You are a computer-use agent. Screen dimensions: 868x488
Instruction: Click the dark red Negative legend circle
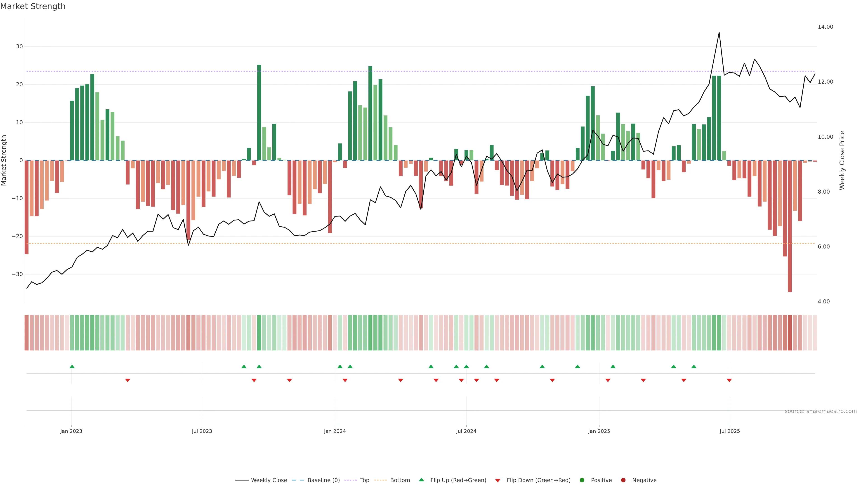coord(623,480)
